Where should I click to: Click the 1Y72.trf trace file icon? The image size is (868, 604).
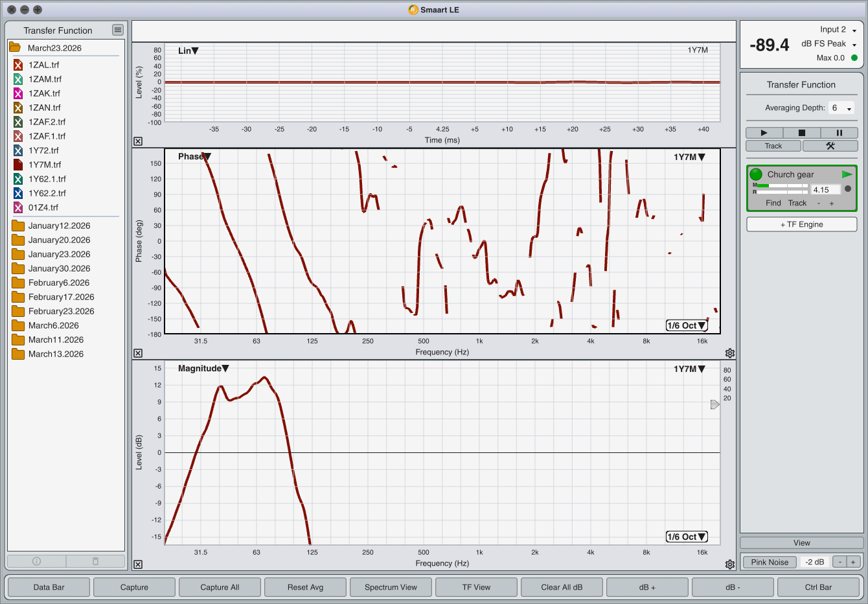18,150
